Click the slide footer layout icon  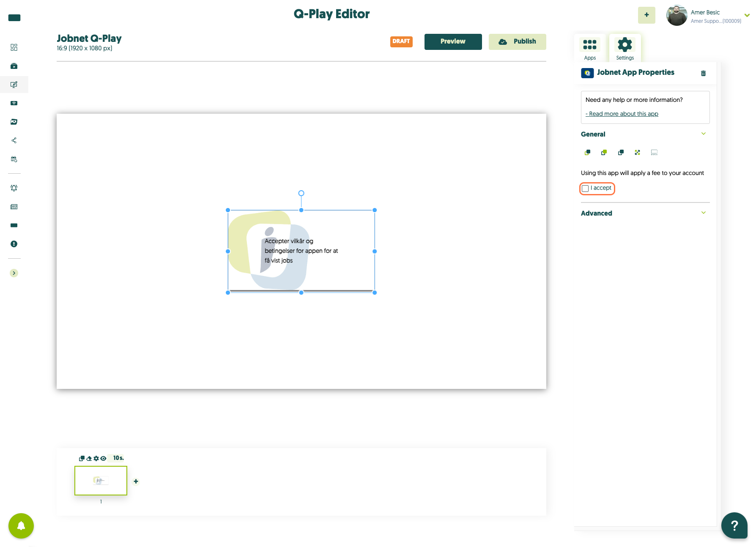pyautogui.click(x=654, y=153)
